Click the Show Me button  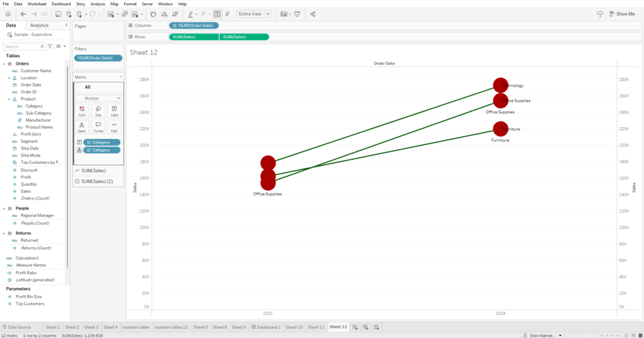(x=622, y=14)
